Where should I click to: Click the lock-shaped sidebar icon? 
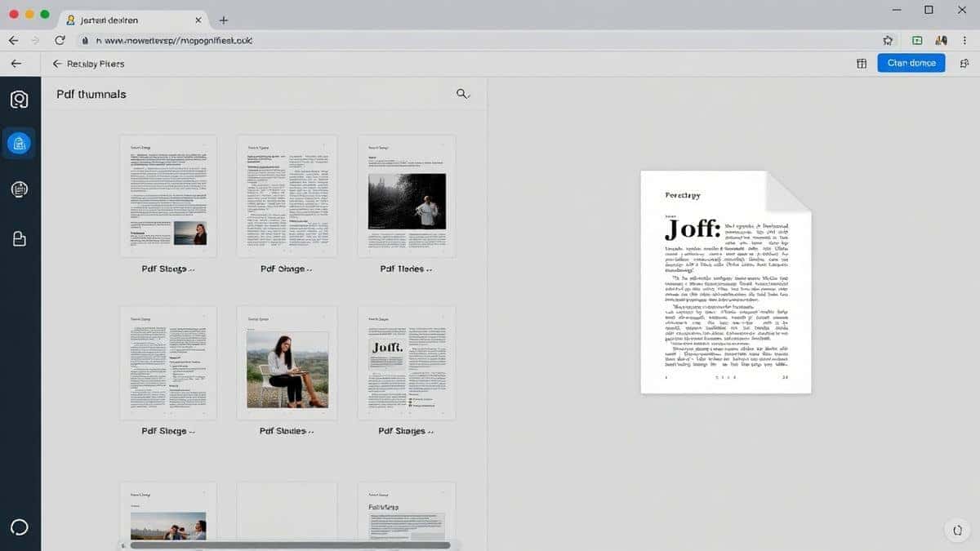pyautogui.click(x=19, y=238)
